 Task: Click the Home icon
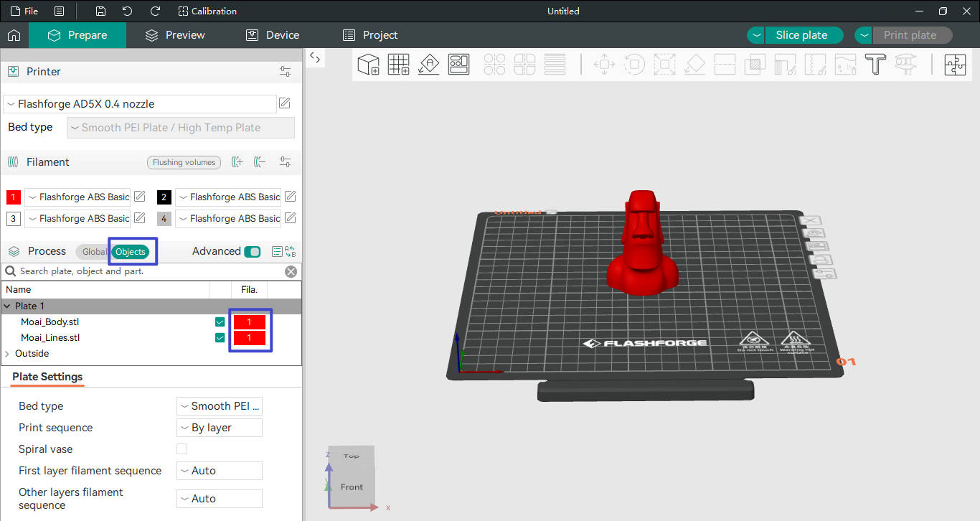point(14,35)
